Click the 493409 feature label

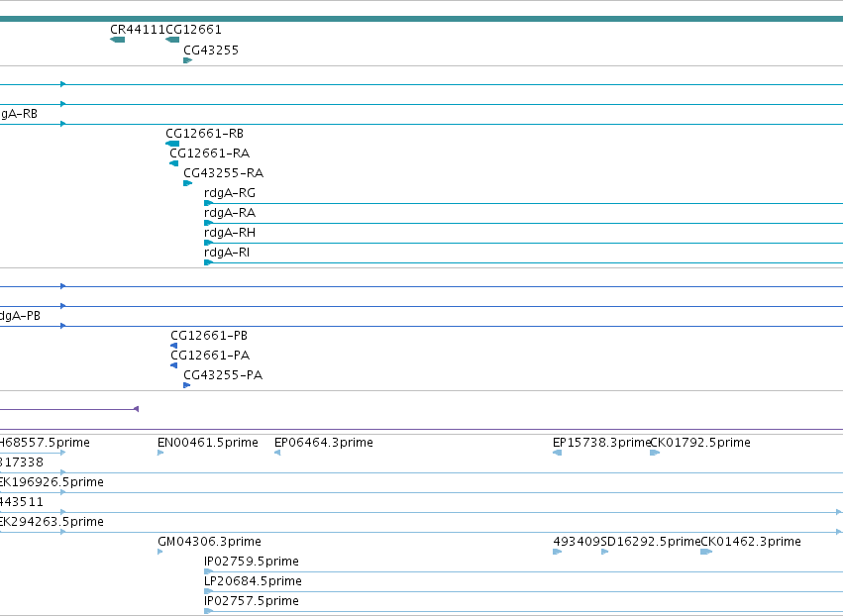[x=577, y=542]
